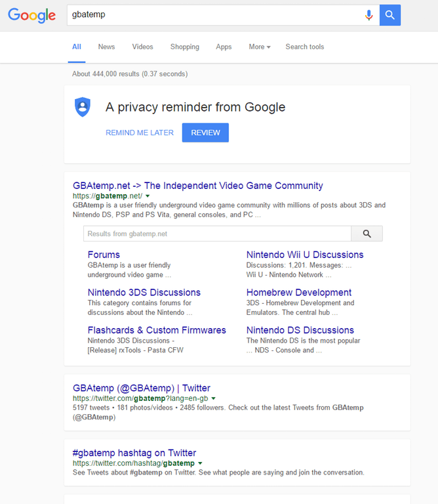This screenshot has width=438, height=504.
Task: Open the Homebrew Development sitelink
Action: click(299, 293)
